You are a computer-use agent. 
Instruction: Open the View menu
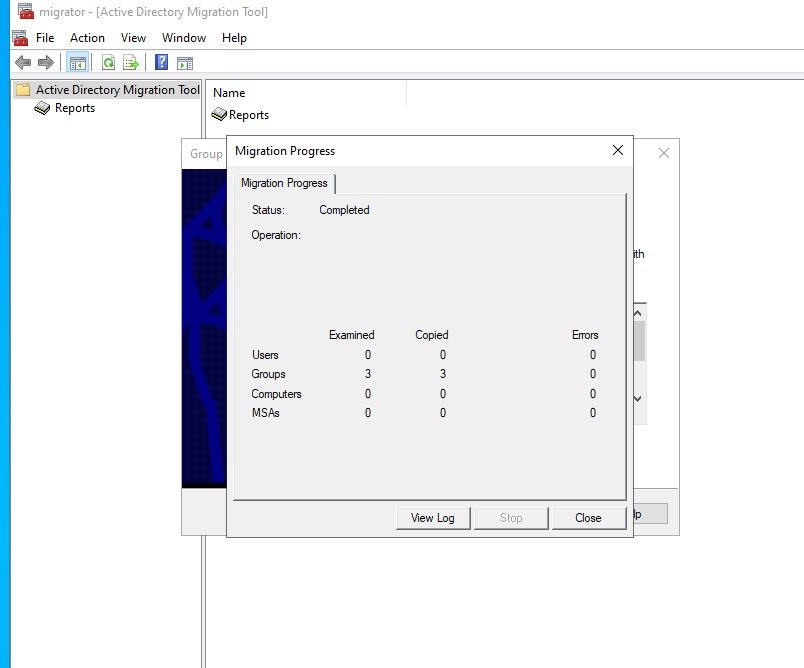click(x=133, y=38)
